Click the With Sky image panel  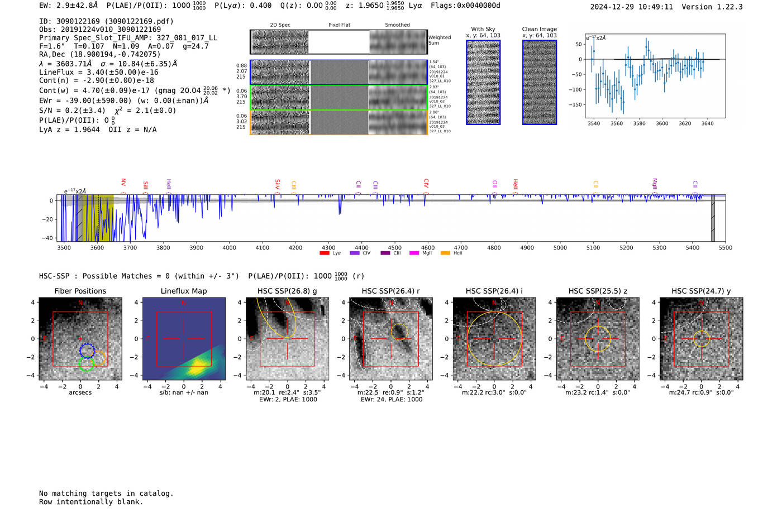coord(483,83)
